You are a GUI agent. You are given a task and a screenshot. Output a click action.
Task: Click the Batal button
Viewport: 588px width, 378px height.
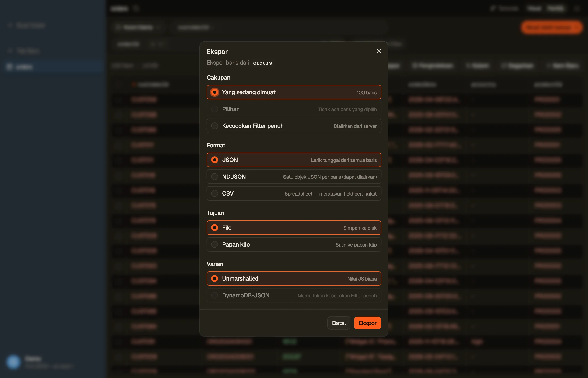339,323
